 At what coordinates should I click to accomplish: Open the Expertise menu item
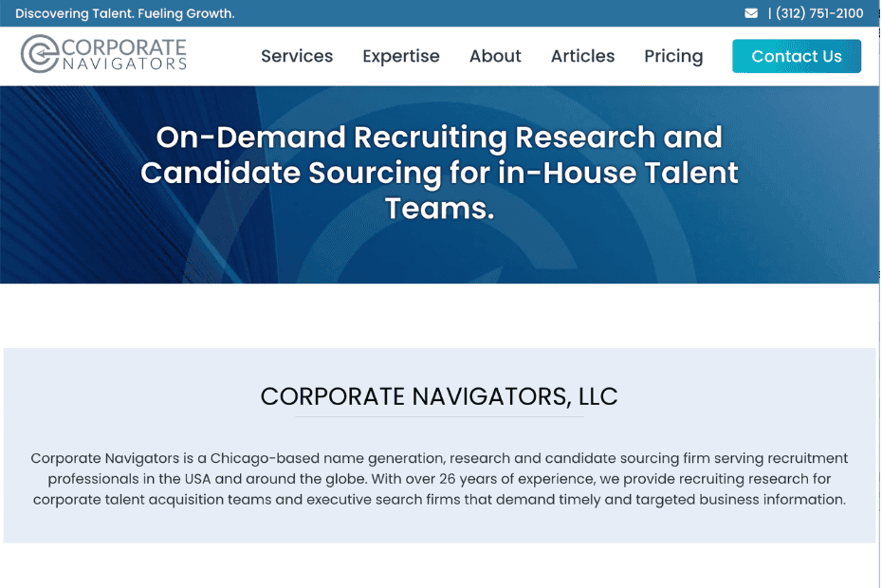400,57
